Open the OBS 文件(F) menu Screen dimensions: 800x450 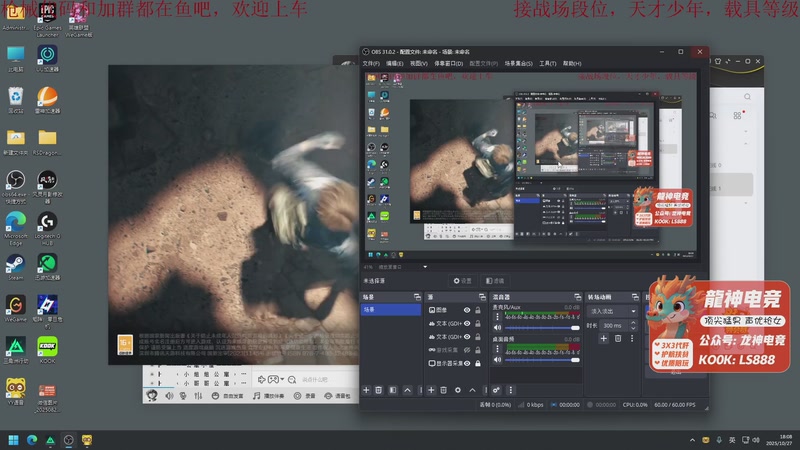pos(371,64)
